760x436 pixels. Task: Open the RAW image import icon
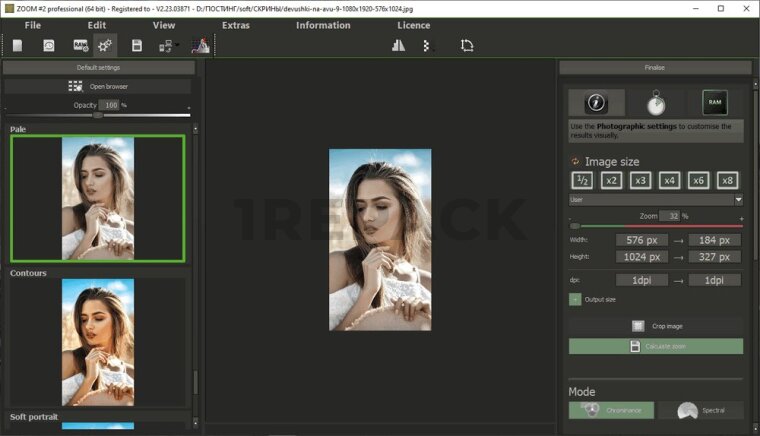pyautogui.click(x=80, y=45)
